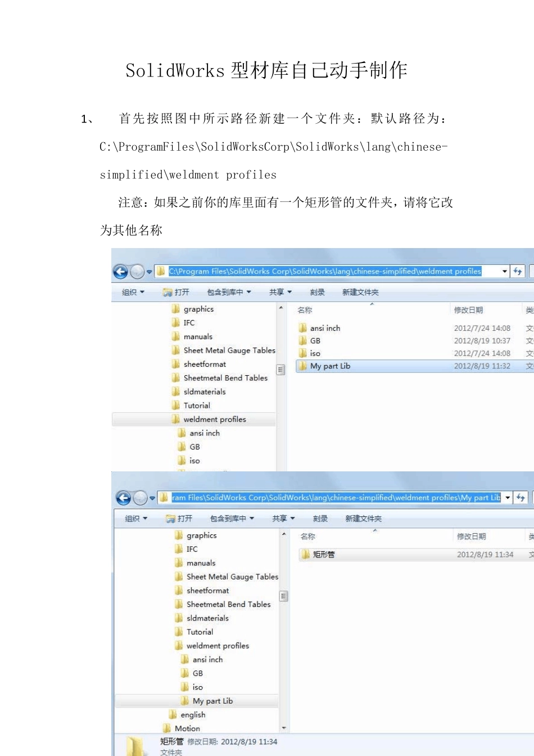The image size is (534, 756).
Task: Select Sheet Metal Gauge Tables in lower tree
Action: pos(226,577)
